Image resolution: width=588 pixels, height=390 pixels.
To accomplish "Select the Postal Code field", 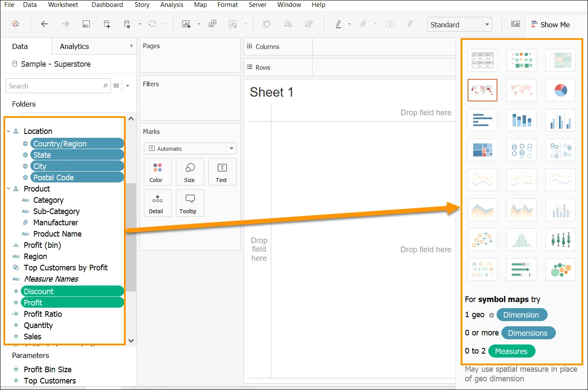I will click(77, 177).
